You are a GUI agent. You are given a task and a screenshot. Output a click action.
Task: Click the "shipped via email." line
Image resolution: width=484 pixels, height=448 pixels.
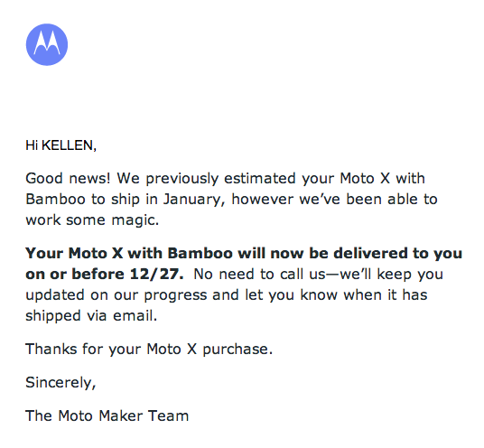point(91,316)
